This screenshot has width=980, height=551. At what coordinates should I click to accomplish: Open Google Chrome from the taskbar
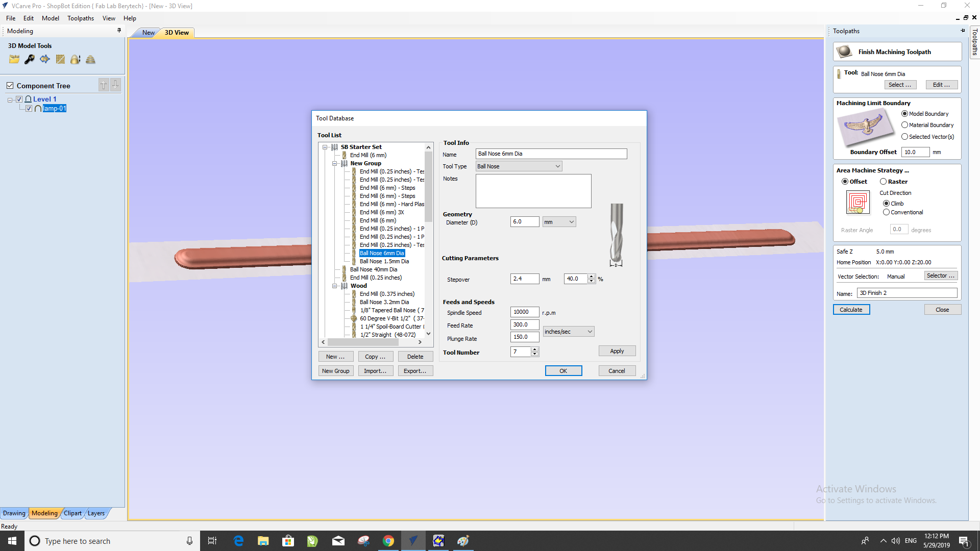(388, 541)
